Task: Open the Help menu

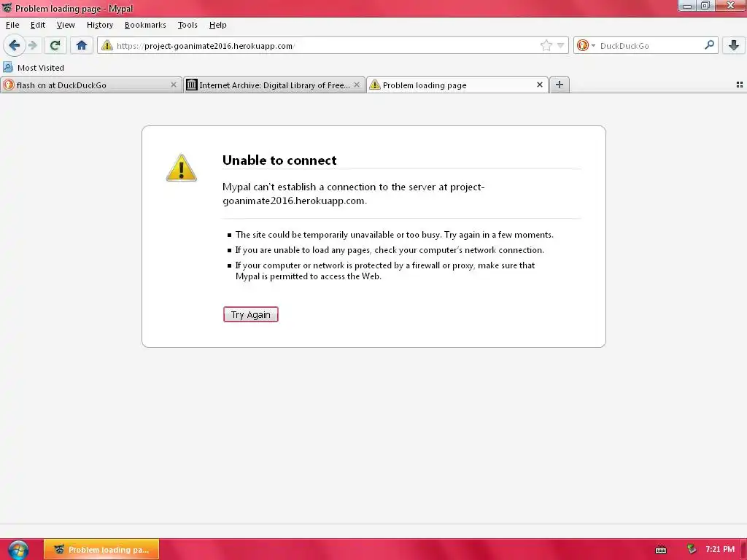Action: 217,25
